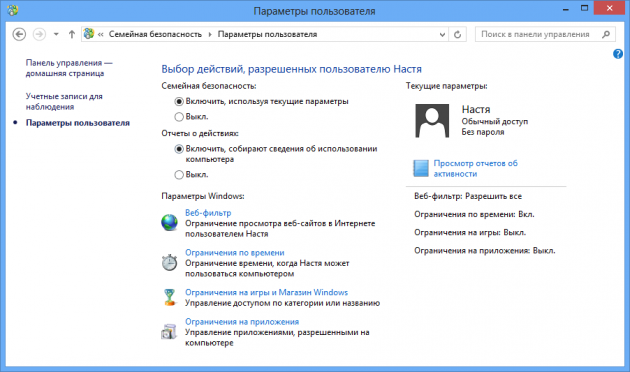Image resolution: width=630 pixels, height=372 pixels.
Task: Refresh the page with the refresh button
Action: [x=457, y=35]
